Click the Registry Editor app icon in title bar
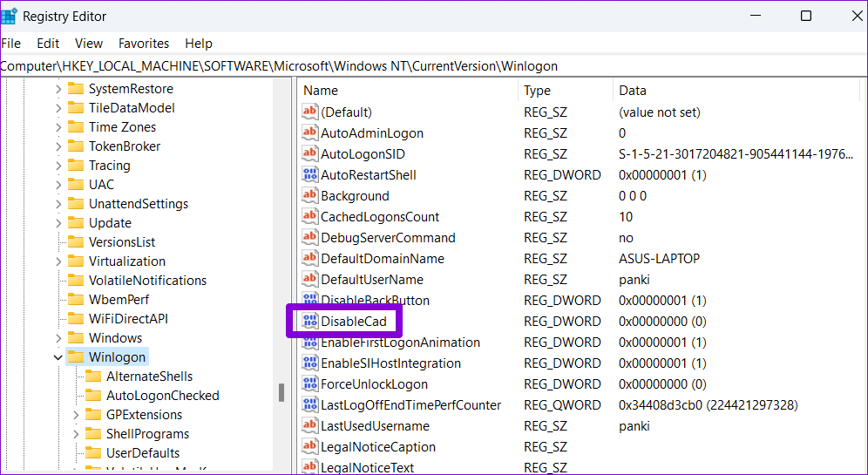 (9, 16)
